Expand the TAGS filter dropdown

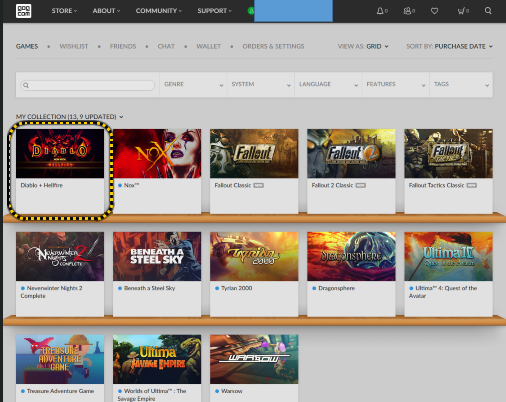coord(461,85)
